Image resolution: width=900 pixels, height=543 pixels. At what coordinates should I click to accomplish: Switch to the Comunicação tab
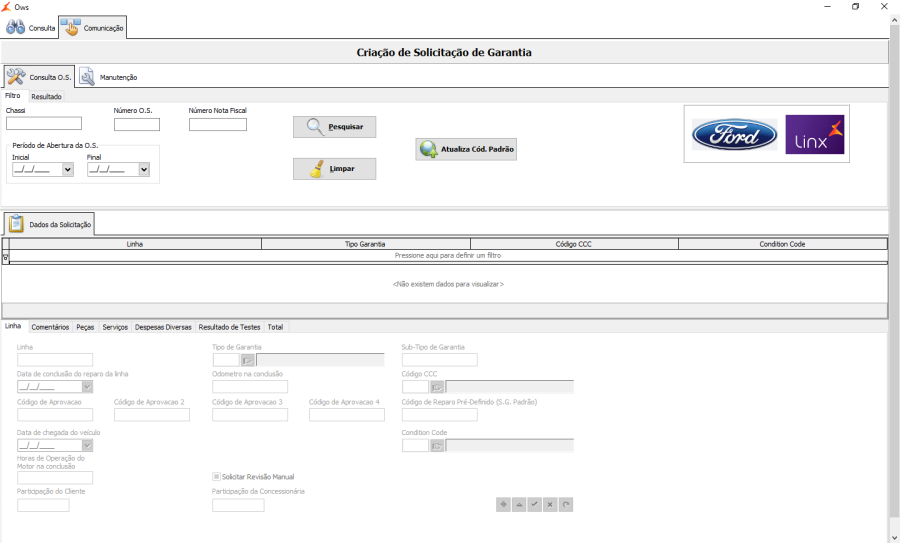tap(92, 27)
